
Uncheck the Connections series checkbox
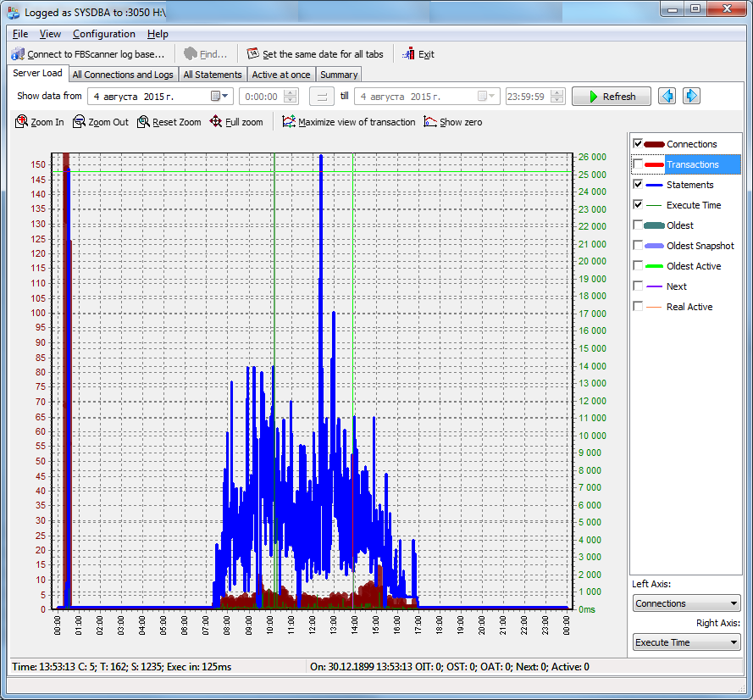[638, 144]
